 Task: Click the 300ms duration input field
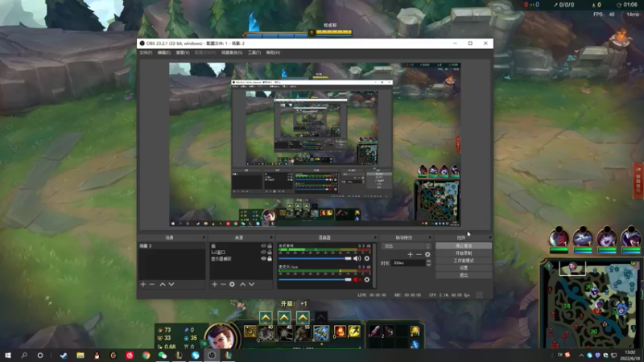pos(409,263)
